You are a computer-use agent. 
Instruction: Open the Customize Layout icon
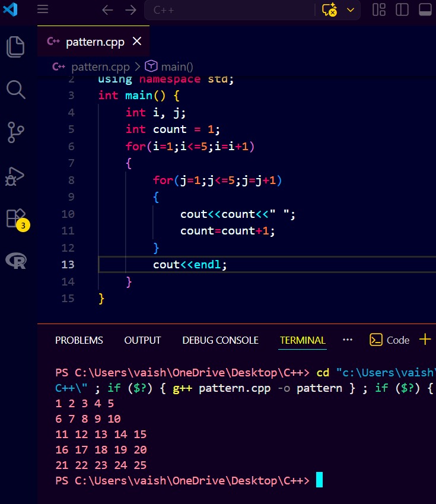(x=379, y=9)
